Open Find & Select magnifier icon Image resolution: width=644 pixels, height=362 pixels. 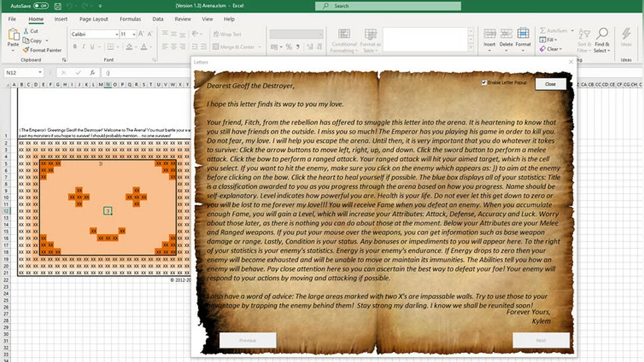602,34
